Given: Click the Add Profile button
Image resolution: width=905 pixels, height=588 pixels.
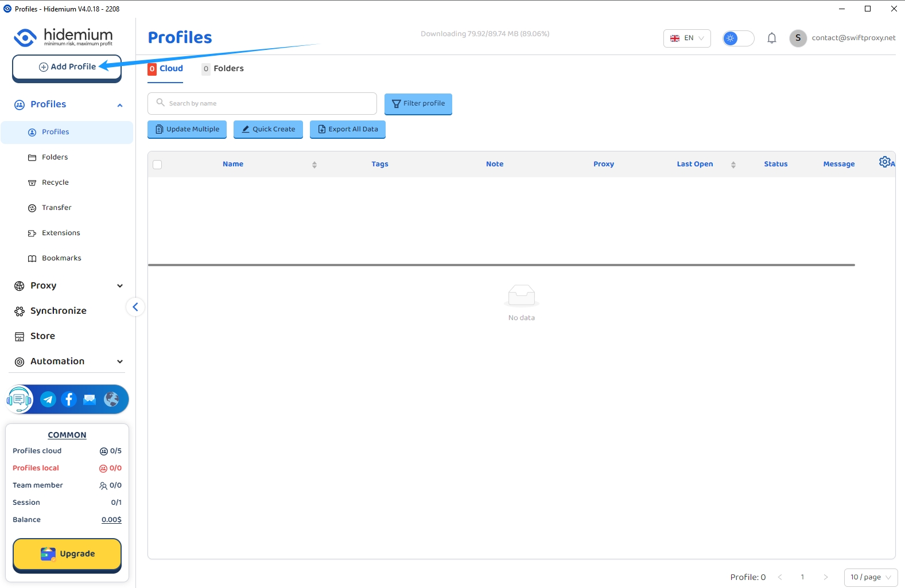Looking at the screenshot, I should [x=67, y=67].
